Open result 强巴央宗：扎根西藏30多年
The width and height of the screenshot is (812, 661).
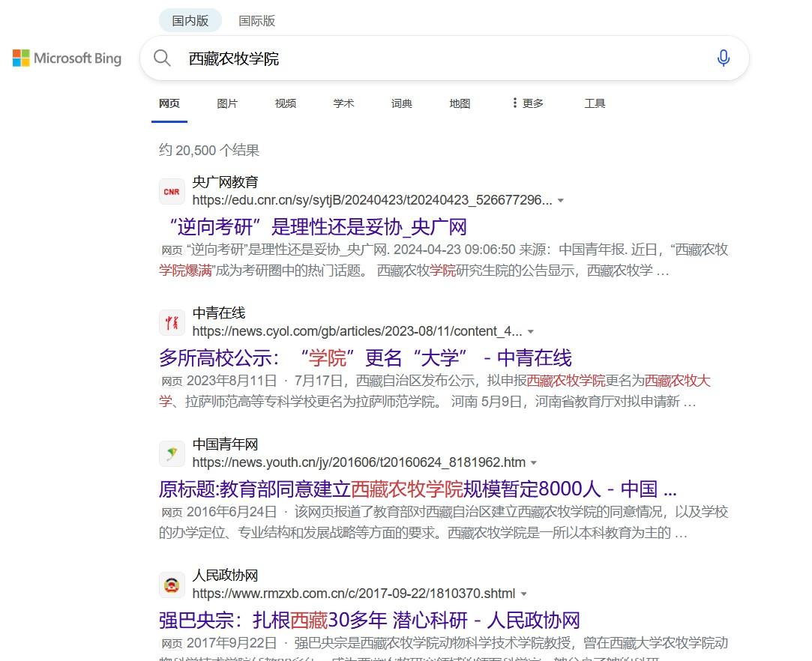coord(369,620)
